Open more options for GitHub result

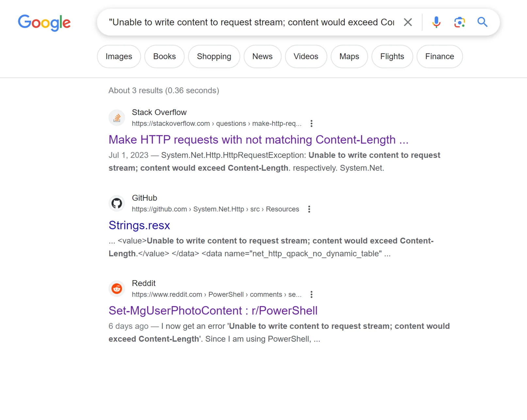coord(309,209)
